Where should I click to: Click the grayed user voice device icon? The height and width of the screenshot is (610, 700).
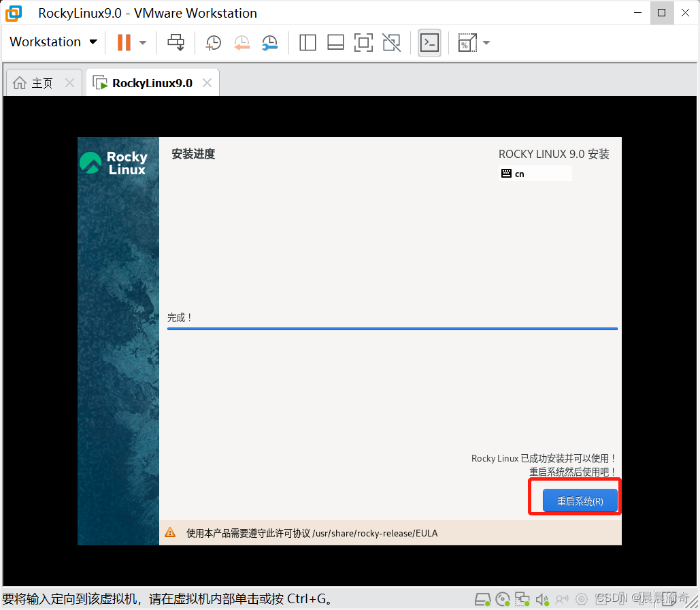pyautogui.click(x=562, y=599)
